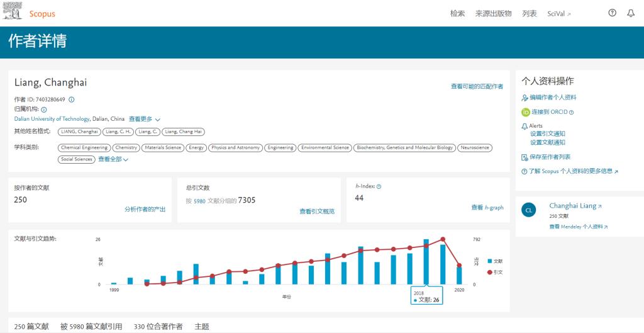
Task: Click the green ORCID icon
Action: [526, 112]
